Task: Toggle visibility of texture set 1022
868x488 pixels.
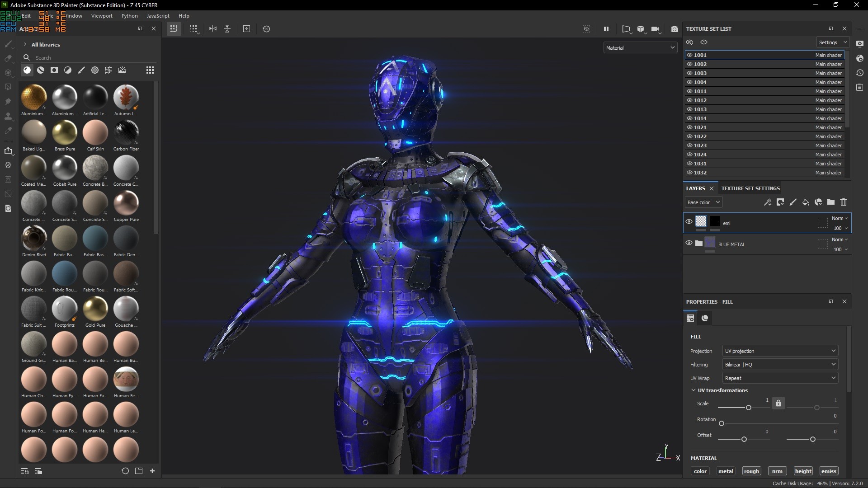Action: pos(689,136)
